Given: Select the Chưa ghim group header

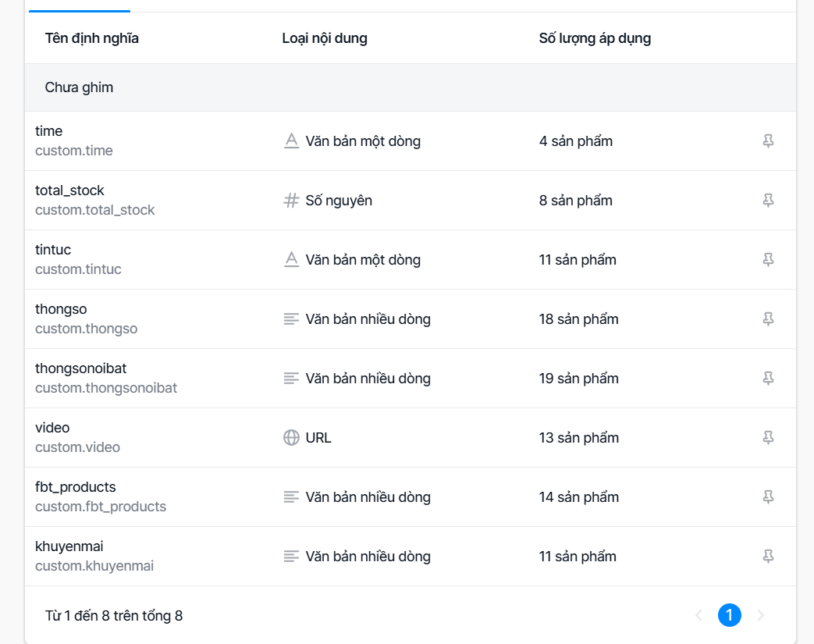Looking at the screenshot, I should tap(410, 87).
